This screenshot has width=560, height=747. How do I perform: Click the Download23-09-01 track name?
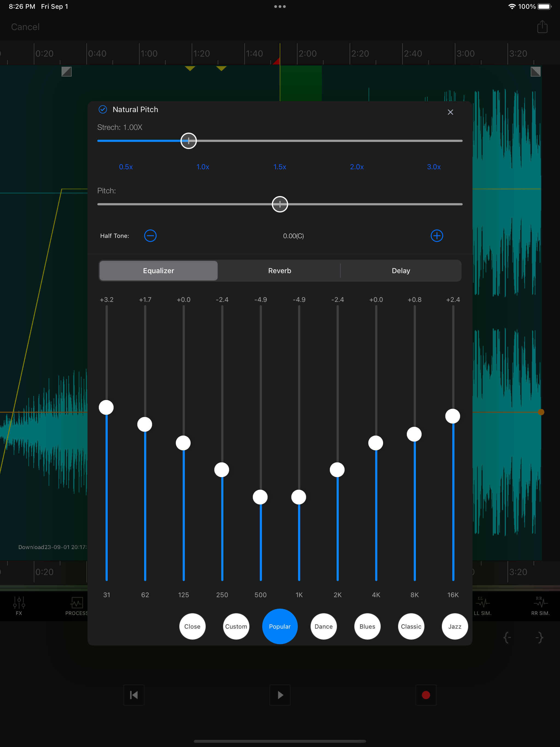[x=52, y=547]
